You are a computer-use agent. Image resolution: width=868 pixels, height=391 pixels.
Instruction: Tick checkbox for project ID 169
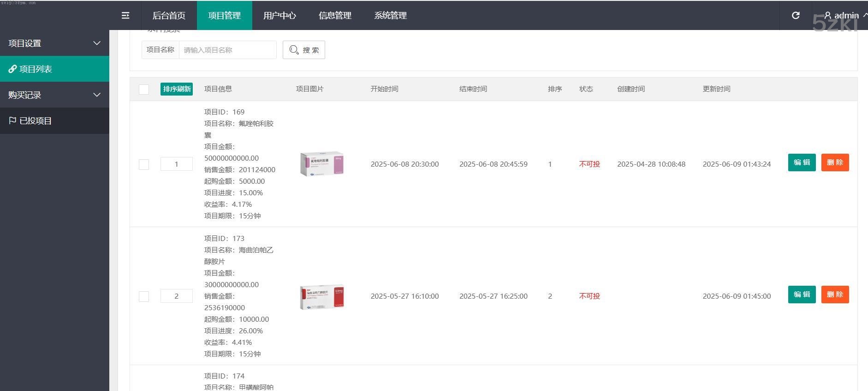(x=144, y=164)
